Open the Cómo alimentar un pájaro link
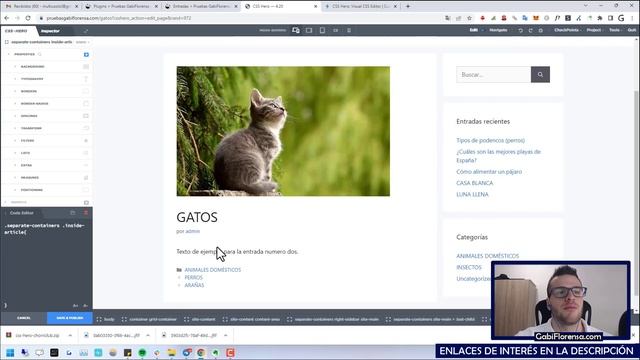Viewport: 640px width, 360px height. (489, 172)
